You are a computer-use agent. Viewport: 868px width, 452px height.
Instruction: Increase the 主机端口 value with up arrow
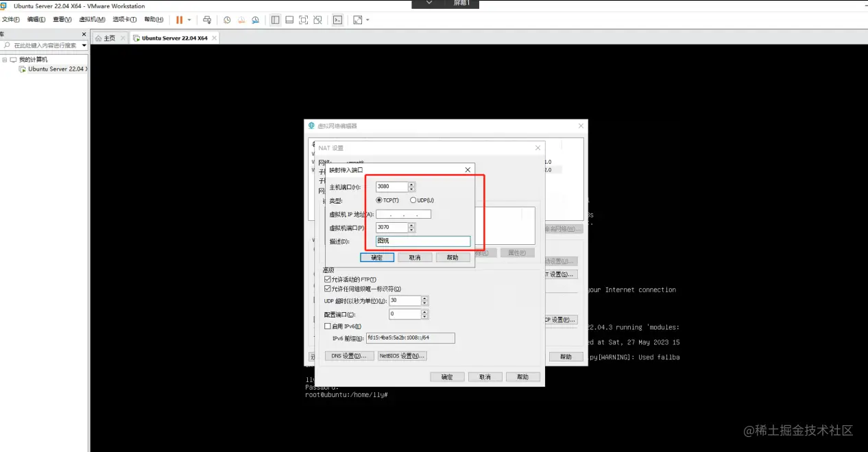click(411, 185)
